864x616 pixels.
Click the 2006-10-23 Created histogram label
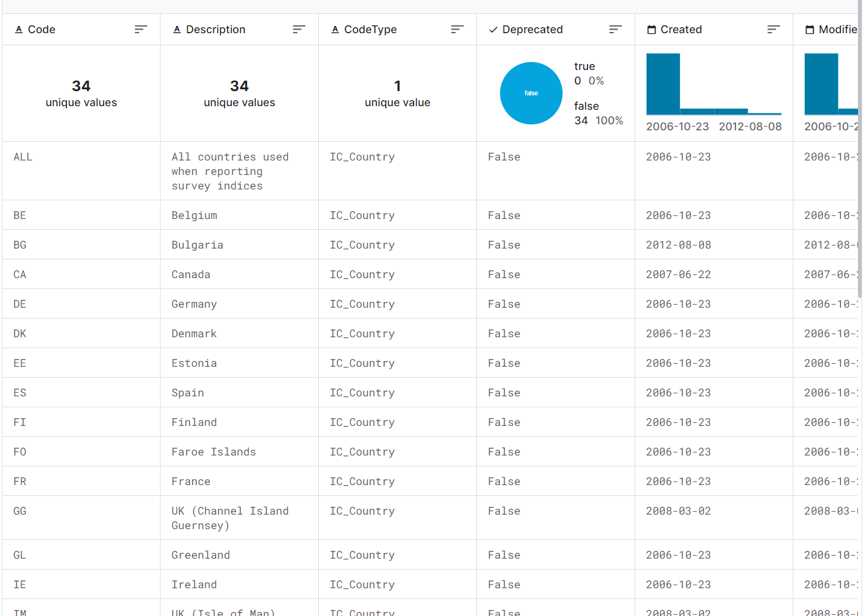pyautogui.click(x=677, y=127)
